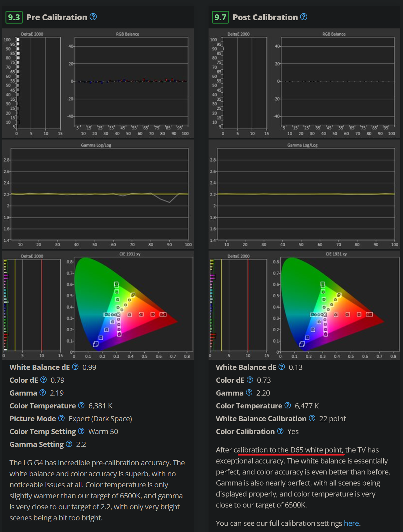This screenshot has height=532, width=403.
Task: Click the '6,477 K' color temperature value
Action: click(307, 406)
